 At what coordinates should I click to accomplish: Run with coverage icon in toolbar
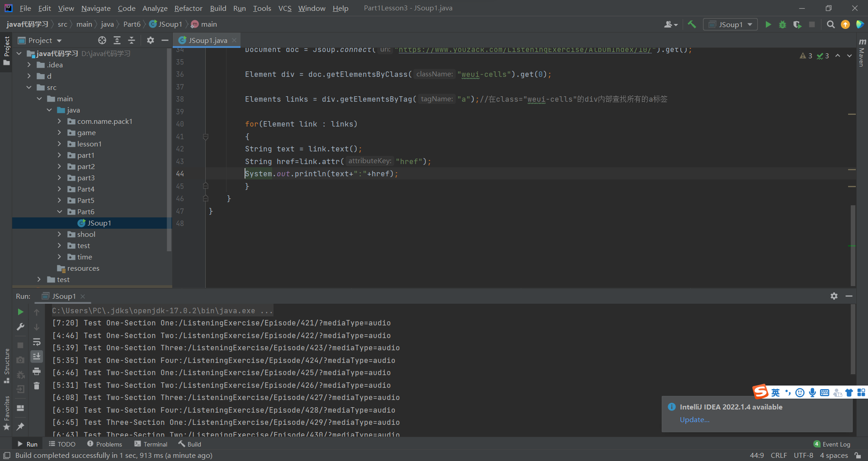pos(797,24)
